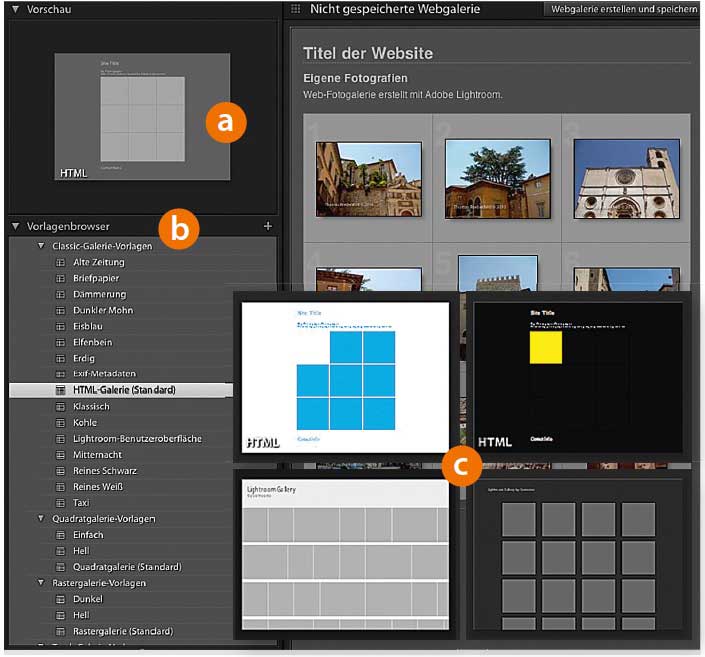Image resolution: width=705 pixels, height=657 pixels.
Task: Select the Dämmerung template
Action: point(101,294)
